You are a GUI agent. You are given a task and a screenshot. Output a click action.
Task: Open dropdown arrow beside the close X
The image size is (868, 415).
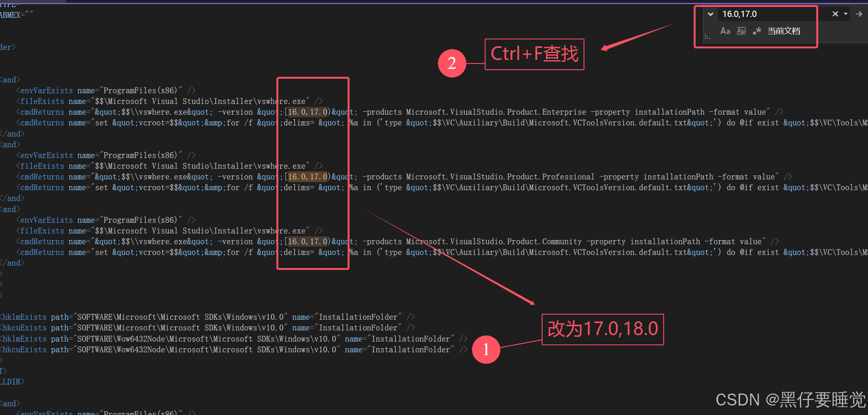tap(846, 14)
